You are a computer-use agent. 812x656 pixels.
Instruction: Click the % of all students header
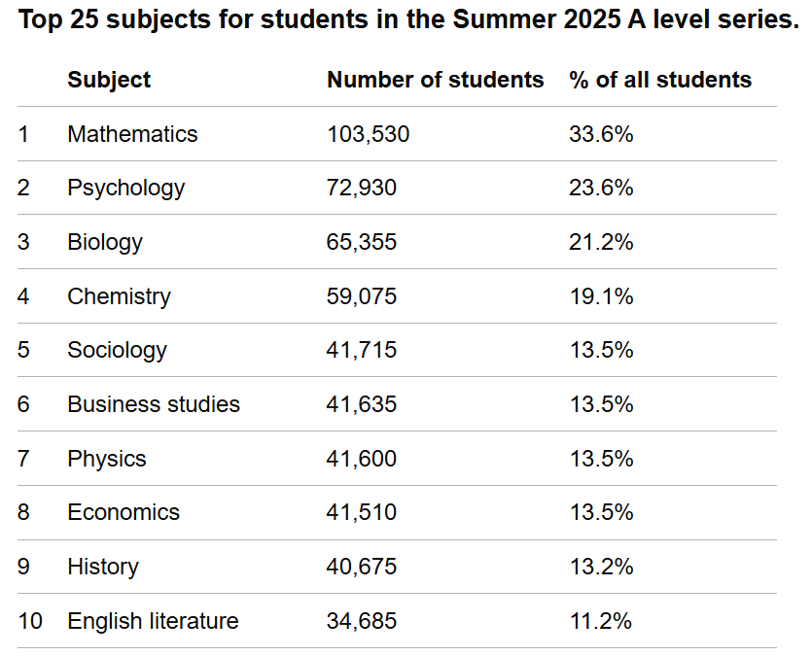tap(659, 80)
